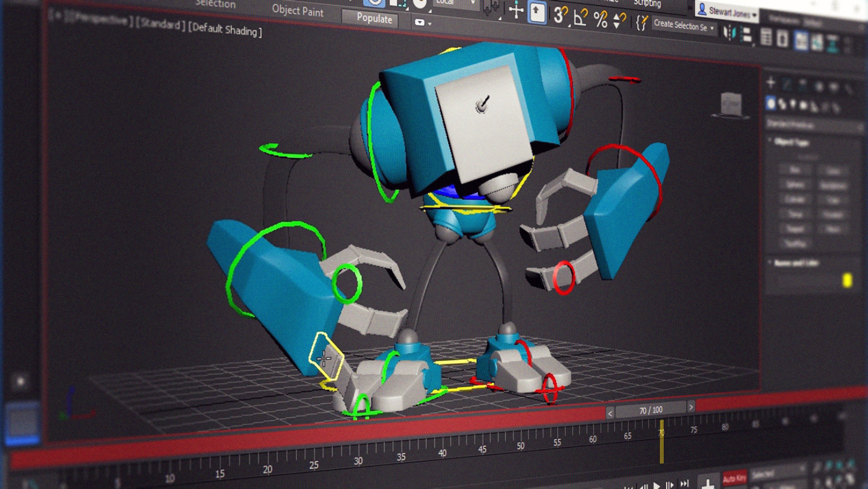Image resolution: width=868 pixels, height=489 pixels.
Task: Collapse the Object Type rollout
Action: [790, 142]
